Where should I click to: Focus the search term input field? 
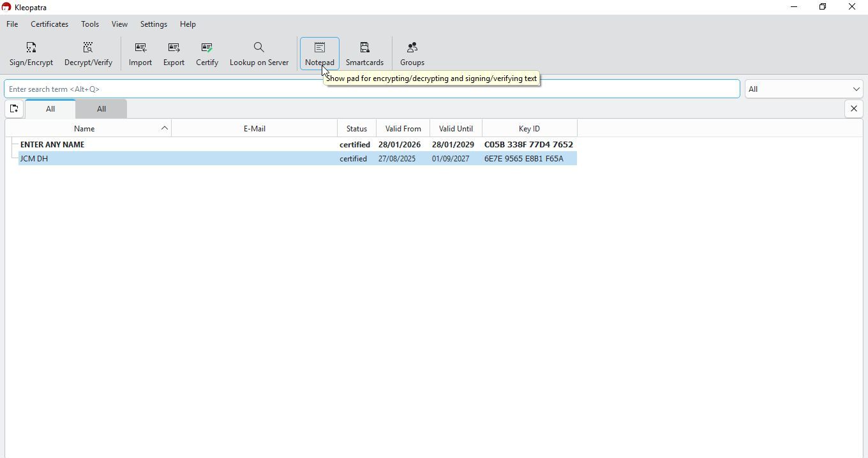point(372,89)
